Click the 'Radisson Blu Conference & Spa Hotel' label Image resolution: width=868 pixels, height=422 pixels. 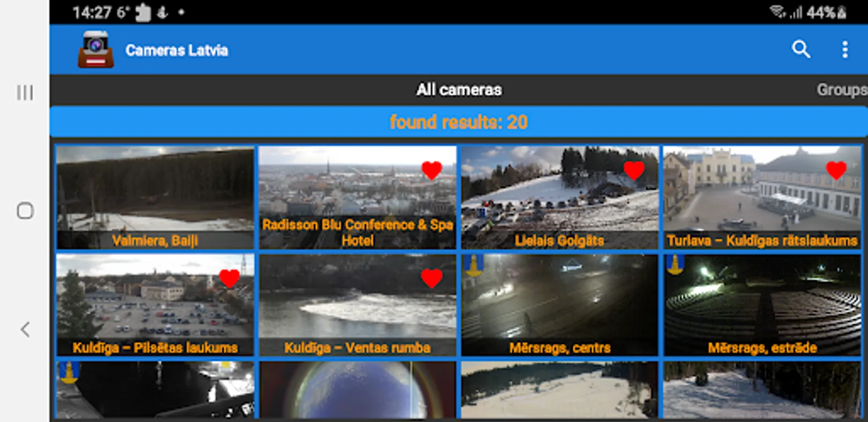click(x=357, y=233)
